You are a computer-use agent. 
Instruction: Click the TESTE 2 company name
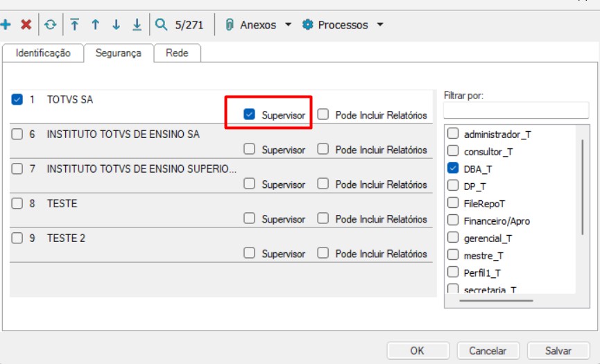66,239
